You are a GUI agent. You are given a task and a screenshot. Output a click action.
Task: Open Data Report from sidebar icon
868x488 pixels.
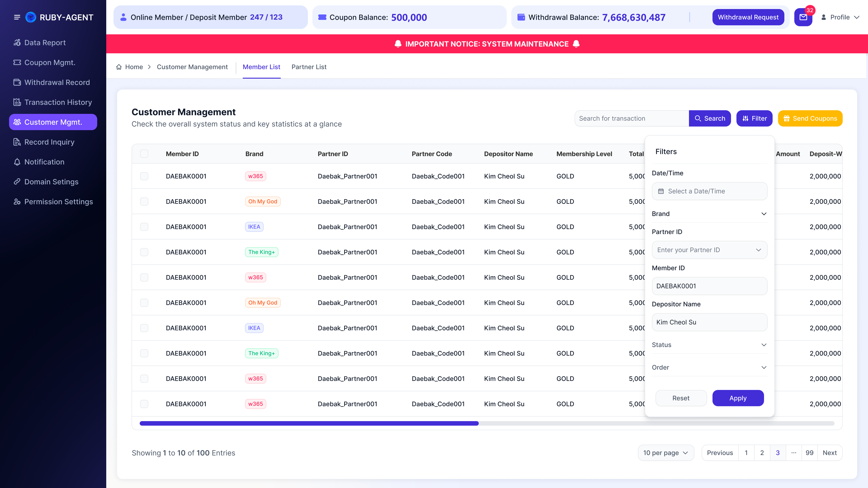click(17, 42)
